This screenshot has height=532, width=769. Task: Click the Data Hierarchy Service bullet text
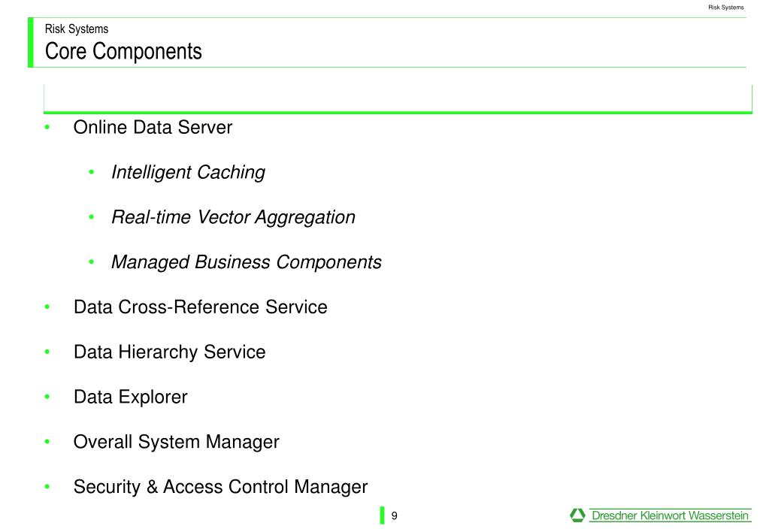point(170,352)
